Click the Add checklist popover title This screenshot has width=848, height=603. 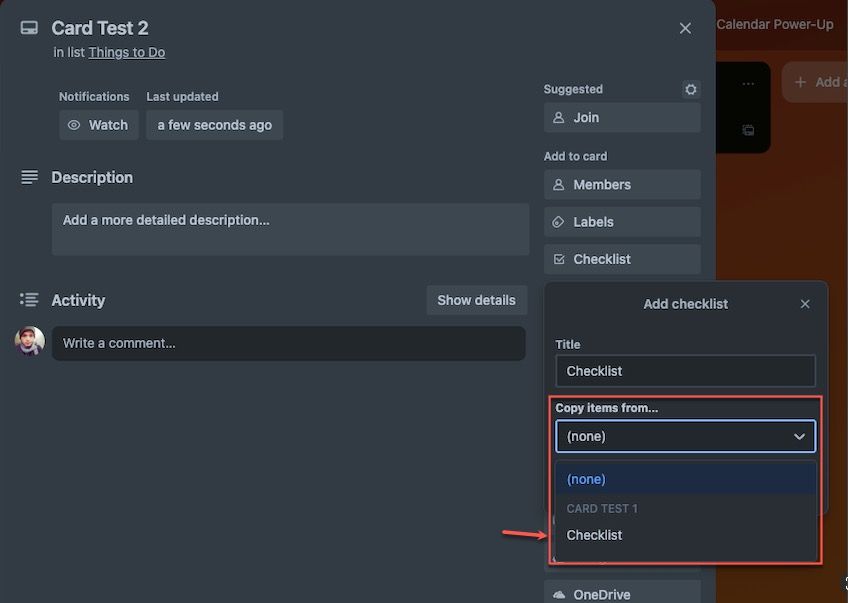click(685, 304)
